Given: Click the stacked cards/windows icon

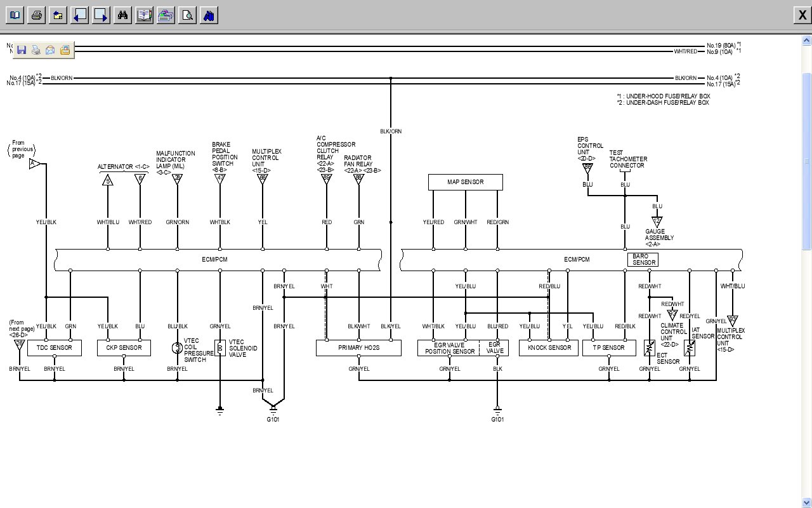Looking at the screenshot, I should click(166, 15).
